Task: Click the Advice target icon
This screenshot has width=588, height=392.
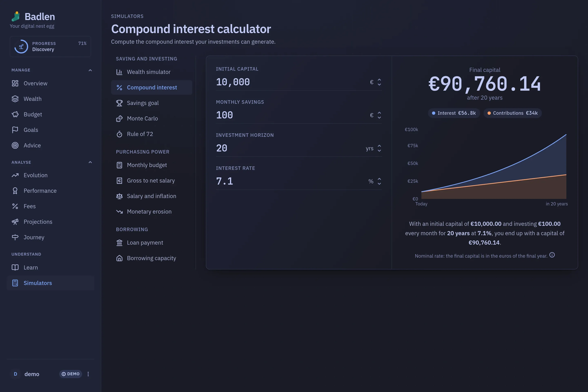Action: click(x=15, y=145)
